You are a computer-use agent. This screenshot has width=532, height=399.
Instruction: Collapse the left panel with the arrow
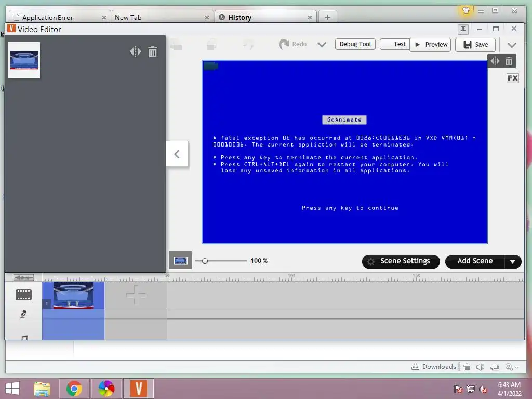pyautogui.click(x=177, y=154)
